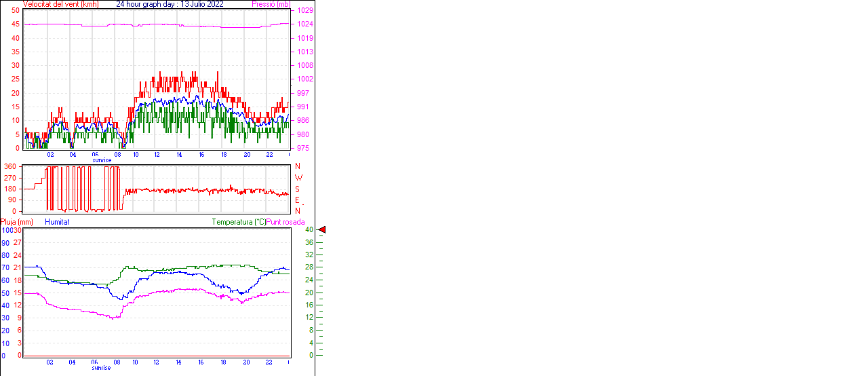Click the 'Velocitat del vent (kmh)' label

[60, 4]
